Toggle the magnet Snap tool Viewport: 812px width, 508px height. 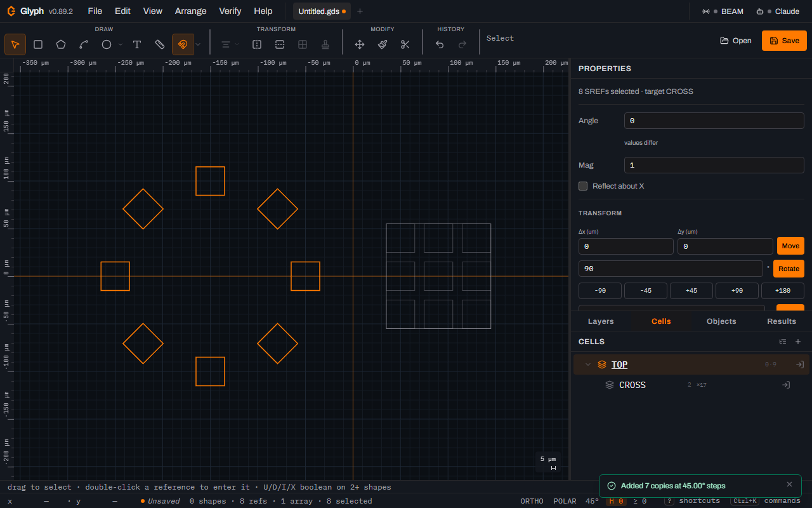183,44
